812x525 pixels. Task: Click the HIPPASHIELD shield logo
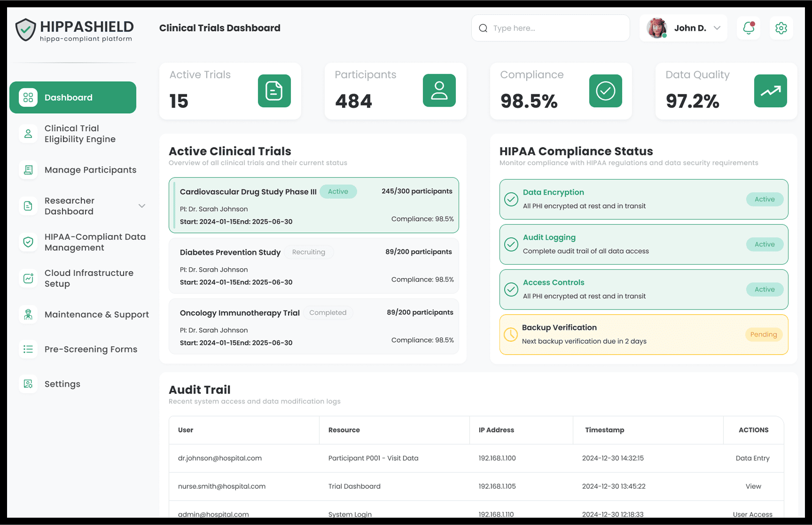(25, 30)
